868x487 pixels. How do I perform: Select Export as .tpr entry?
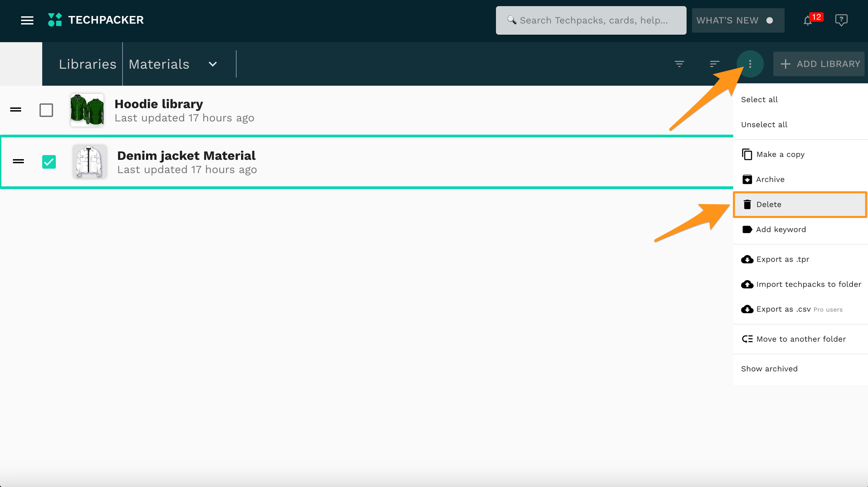pyautogui.click(x=800, y=259)
